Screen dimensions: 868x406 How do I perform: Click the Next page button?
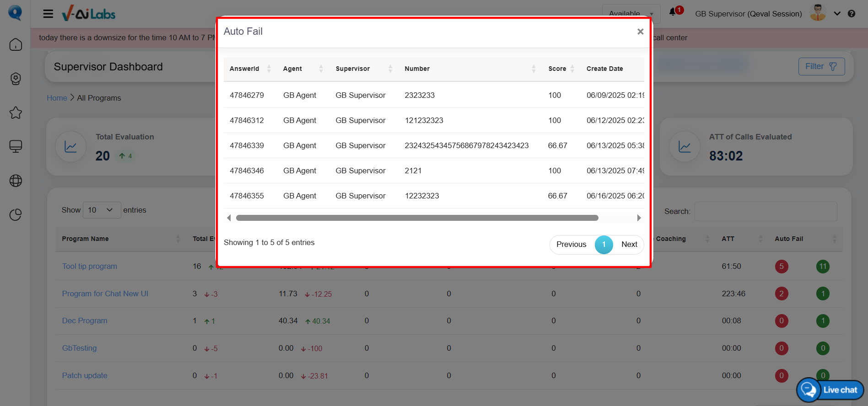(x=629, y=244)
